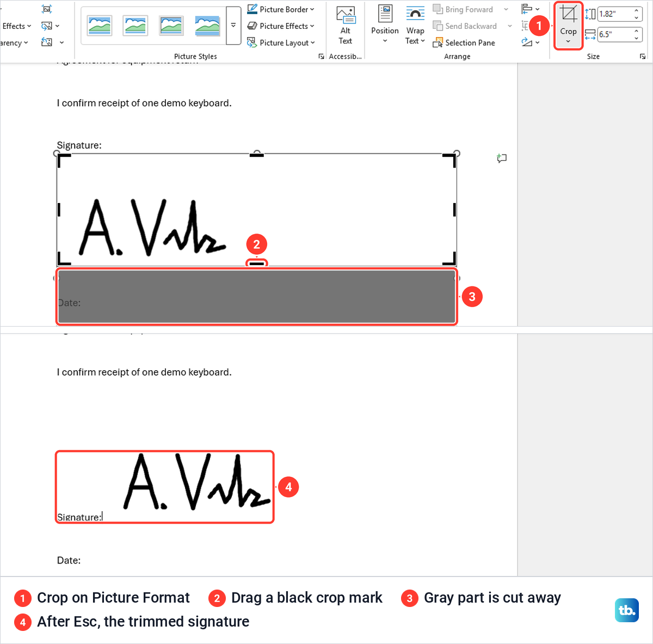Click the new comment icon in margin
The height and width of the screenshot is (644, 653).
[502, 158]
